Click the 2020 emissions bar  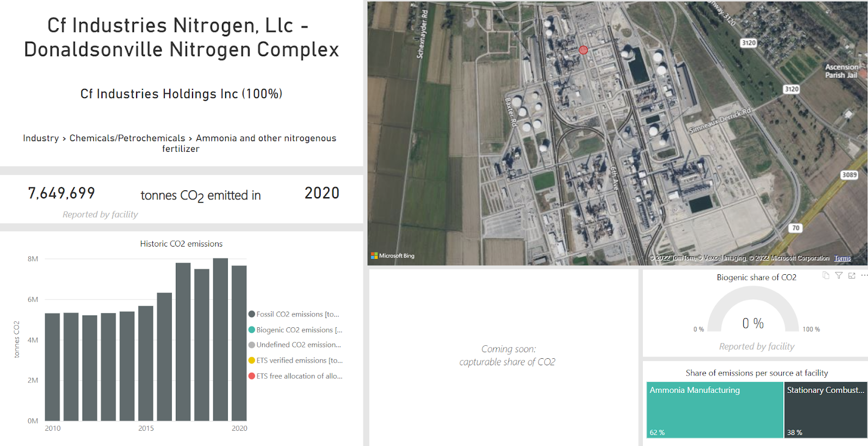pos(239,343)
